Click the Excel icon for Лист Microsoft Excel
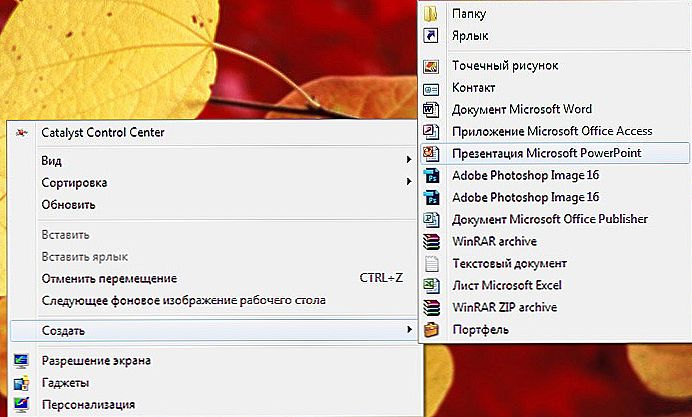 point(431,286)
